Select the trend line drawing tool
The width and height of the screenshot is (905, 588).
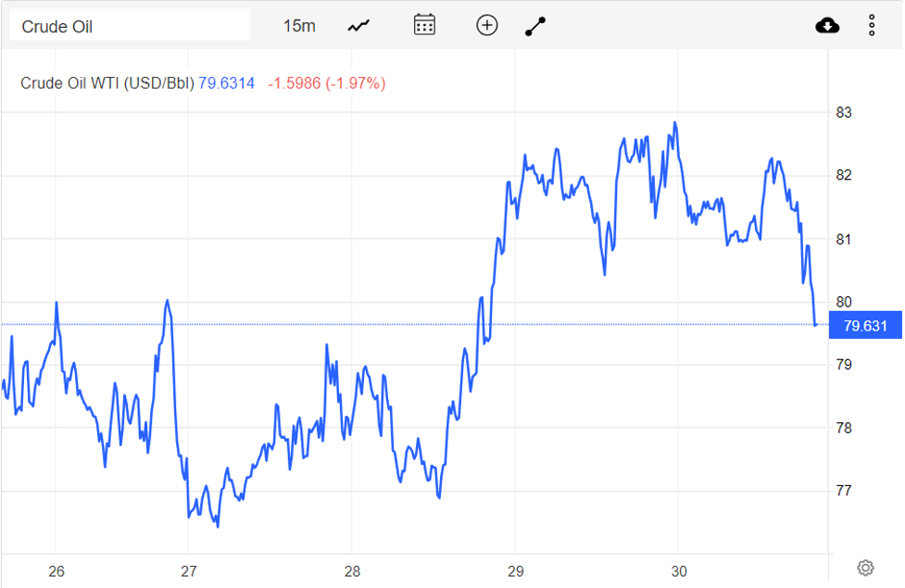point(535,26)
